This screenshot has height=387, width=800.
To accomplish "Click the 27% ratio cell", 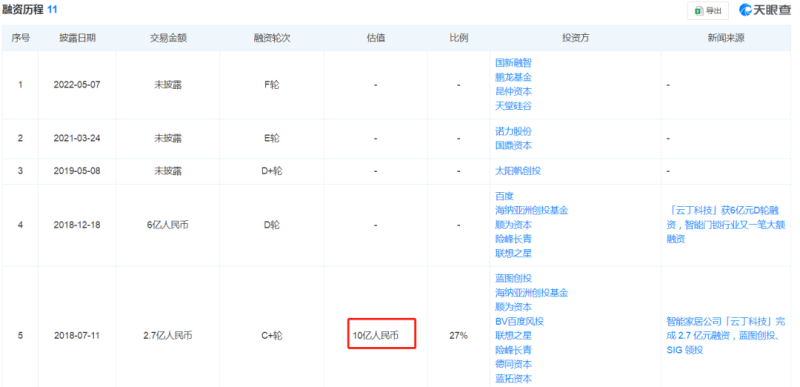I will 459,336.
